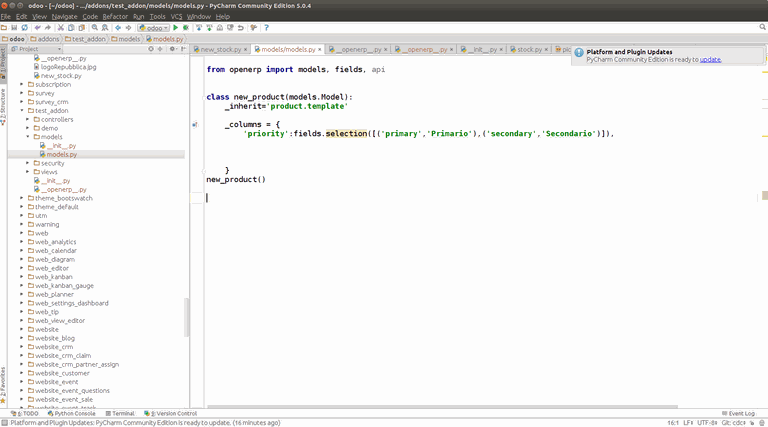Viewport: 768px width, 427px height.
Task: Toggle tool window buttons icon in status bar
Action: coord(4,423)
